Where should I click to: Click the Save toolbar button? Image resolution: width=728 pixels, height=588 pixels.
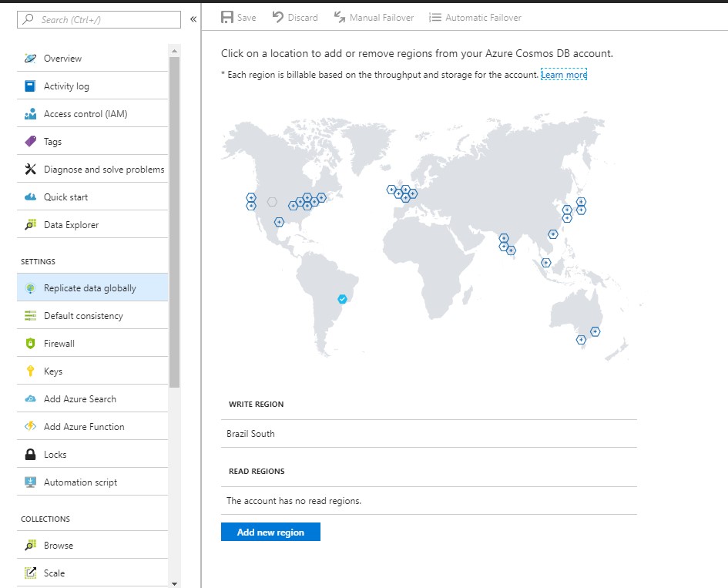(239, 18)
